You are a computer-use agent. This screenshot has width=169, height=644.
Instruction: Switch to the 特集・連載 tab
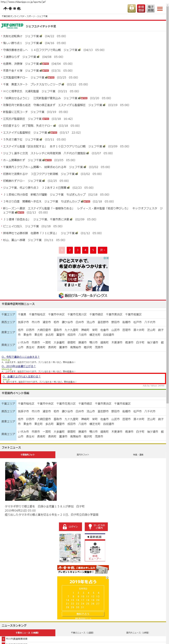[138, 455]
